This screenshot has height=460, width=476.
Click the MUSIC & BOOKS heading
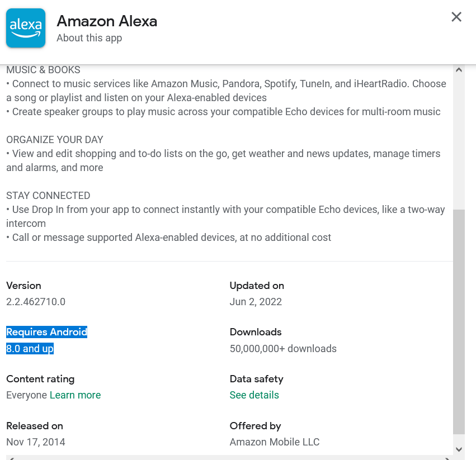(x=43, y=70)
